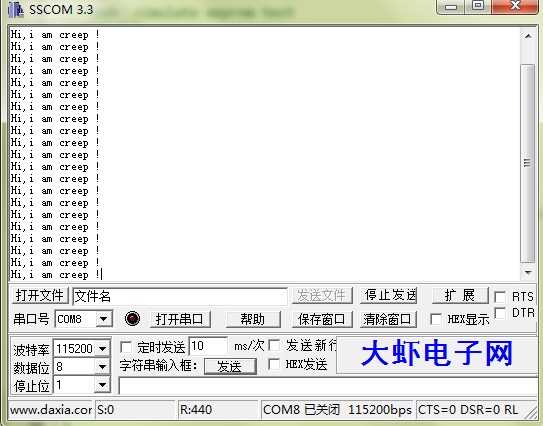The image size is (543, 426).
Task: Click the COM8 已关闭 115200bps status text
Action: pos(337,410)
